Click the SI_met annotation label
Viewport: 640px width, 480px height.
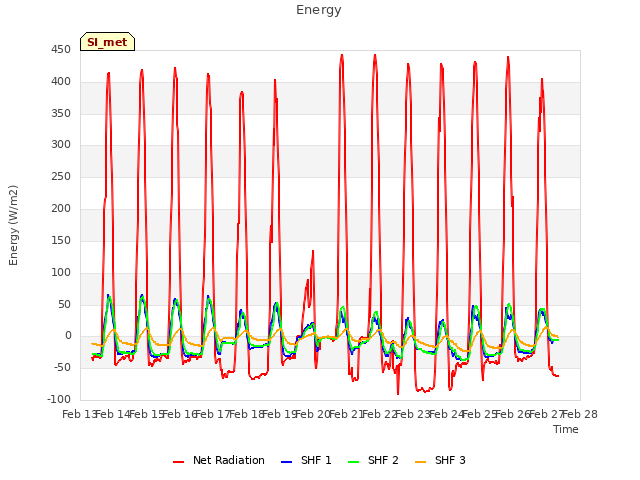point(107,42)
